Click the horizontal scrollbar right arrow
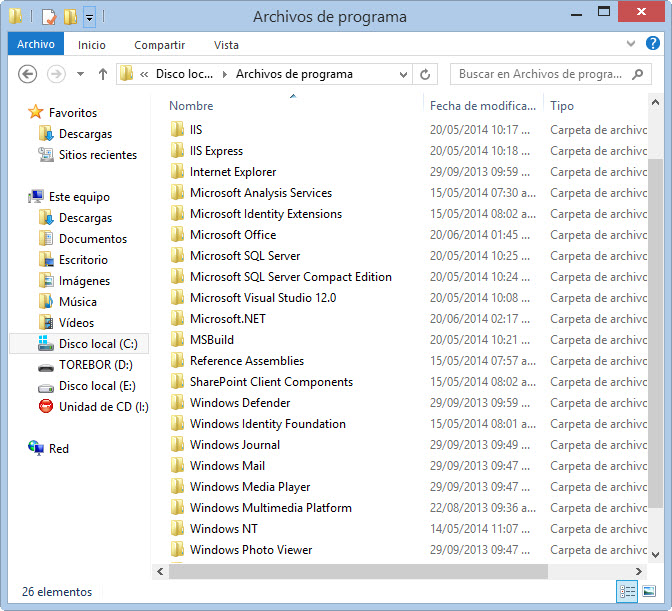Viewport: 672px width, 611px height. click(639, 571)
